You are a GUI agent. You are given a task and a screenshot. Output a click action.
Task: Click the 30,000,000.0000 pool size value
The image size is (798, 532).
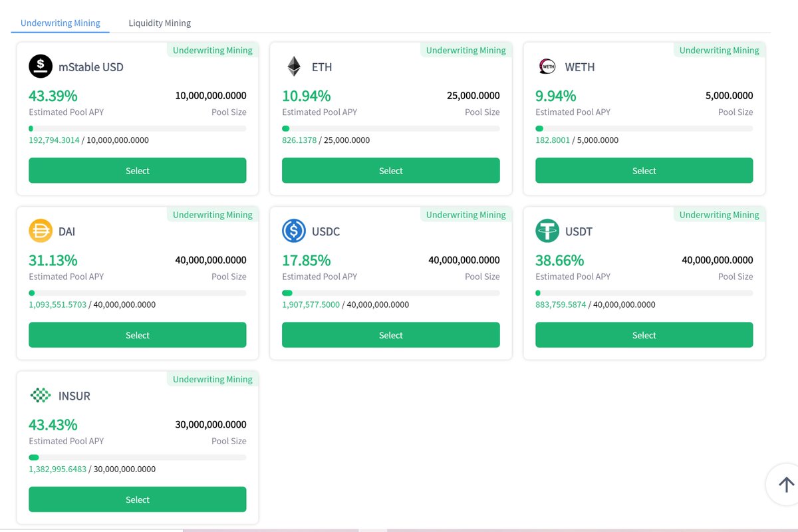coord(211,424)
